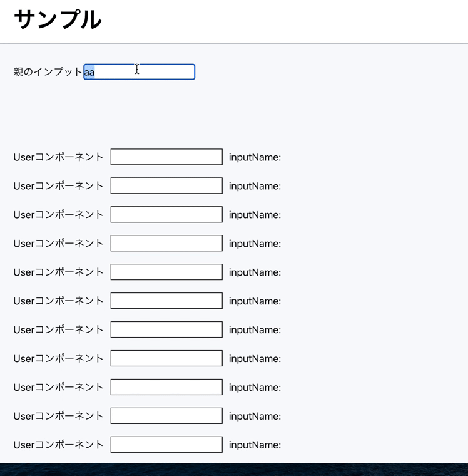Click the sixth row's inputName: label
468x476 pixels.
coord(255,301)
